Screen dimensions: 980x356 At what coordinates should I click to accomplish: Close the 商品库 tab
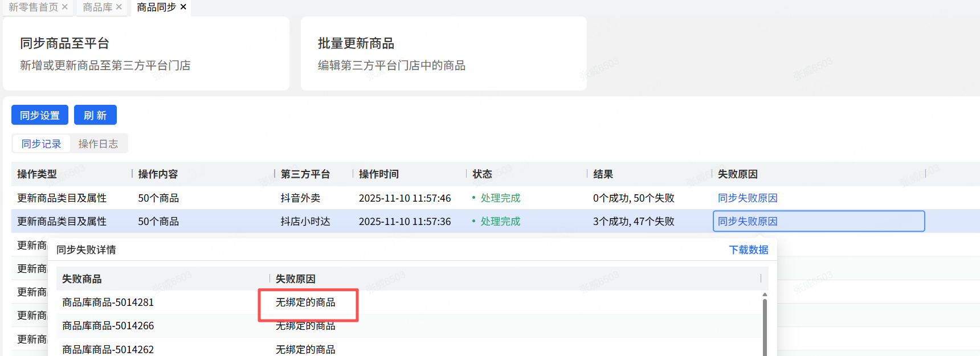pyautogui.click(x=119, y=7)
